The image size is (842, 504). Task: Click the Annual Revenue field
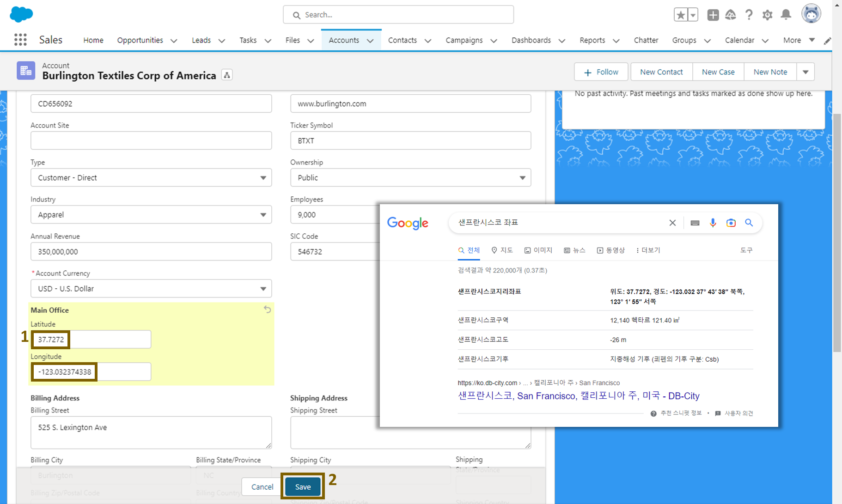151,251
